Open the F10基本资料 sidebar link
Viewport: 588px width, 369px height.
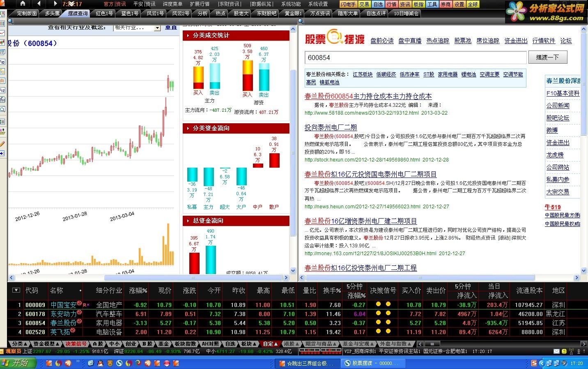pyautogui.click(x=563, y=93)
